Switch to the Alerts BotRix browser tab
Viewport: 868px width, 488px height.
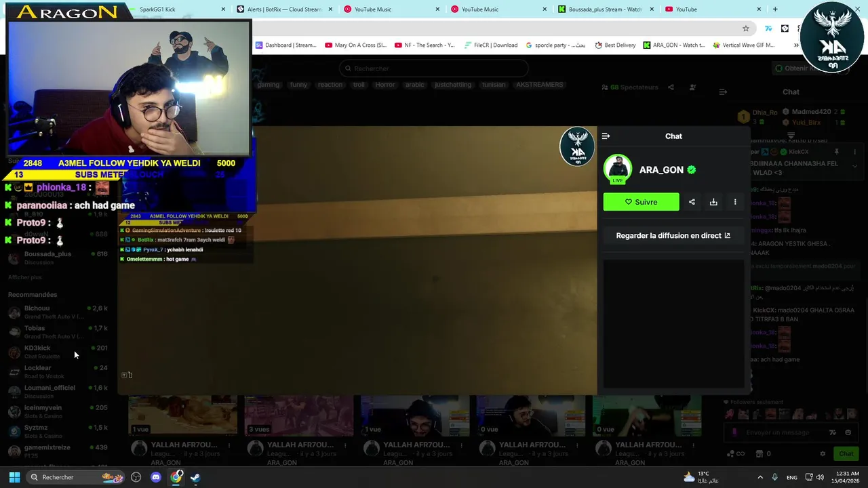pyautogui.click(x=284, y=9)
